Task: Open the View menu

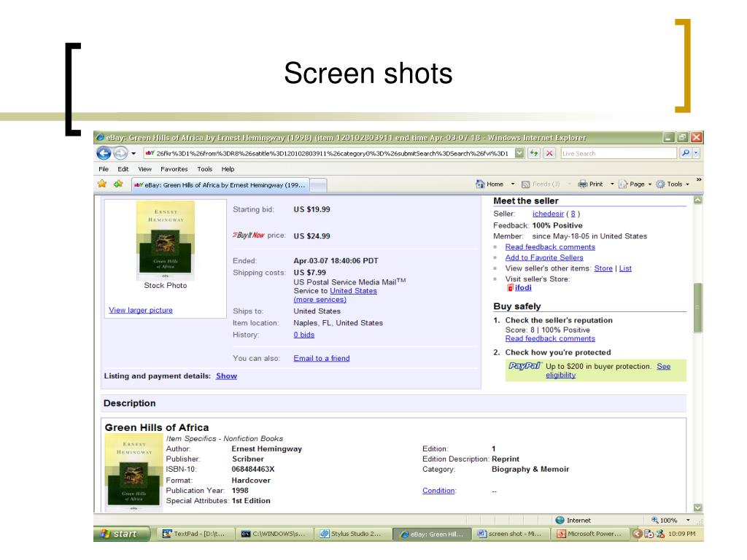Action: pos(145,169)
